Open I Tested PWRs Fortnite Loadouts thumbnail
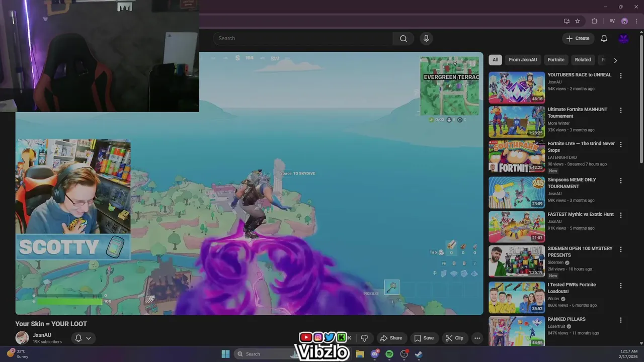Viewport: 644px width, 362px height. coord(517,297)
